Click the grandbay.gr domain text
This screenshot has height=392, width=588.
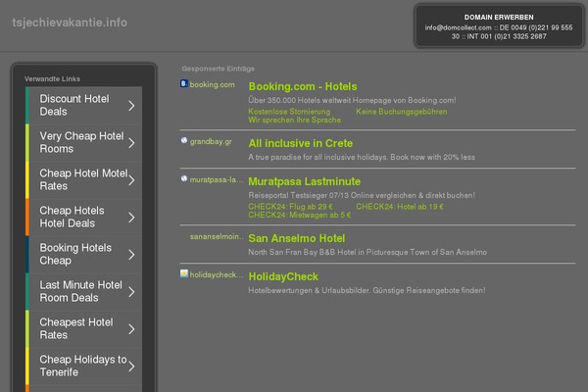coord(211,142)
